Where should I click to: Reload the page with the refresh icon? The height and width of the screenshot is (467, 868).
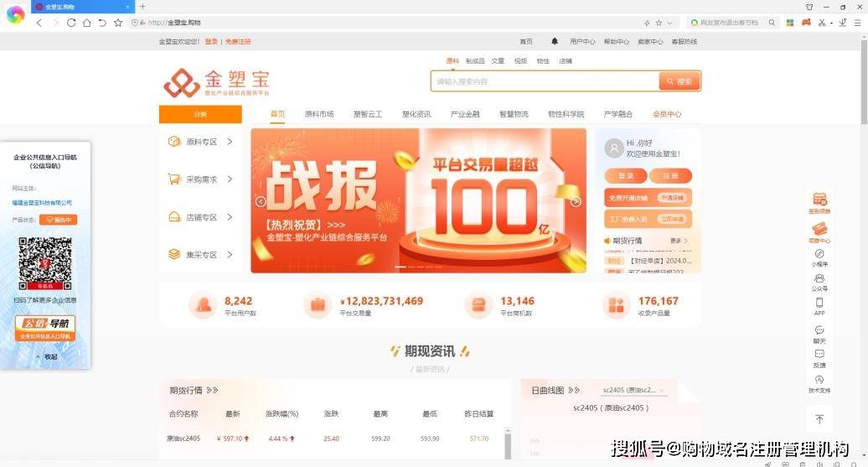pyautogui.click(x=71, y=23)
